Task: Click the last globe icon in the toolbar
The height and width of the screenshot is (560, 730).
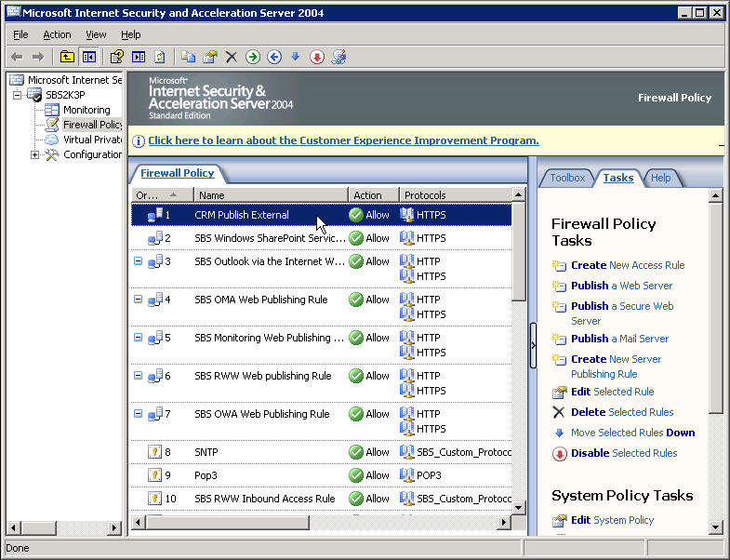Action: (338, 58)
